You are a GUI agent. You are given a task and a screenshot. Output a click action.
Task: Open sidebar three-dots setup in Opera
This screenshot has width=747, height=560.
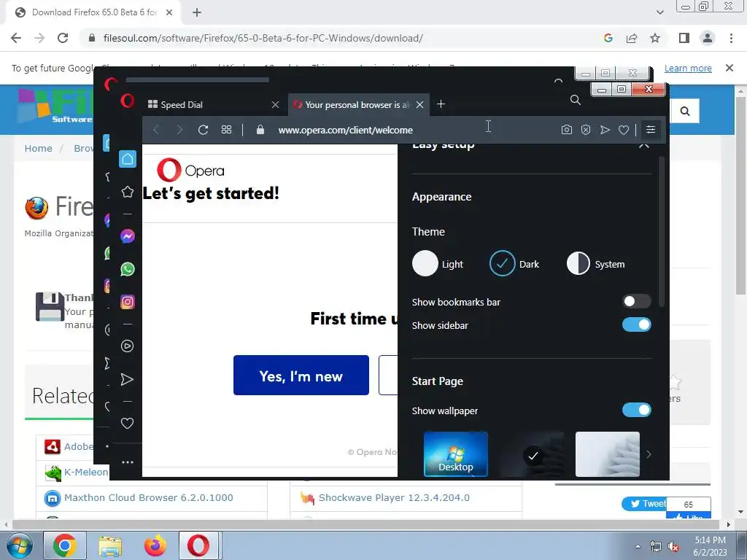point(127,462)
